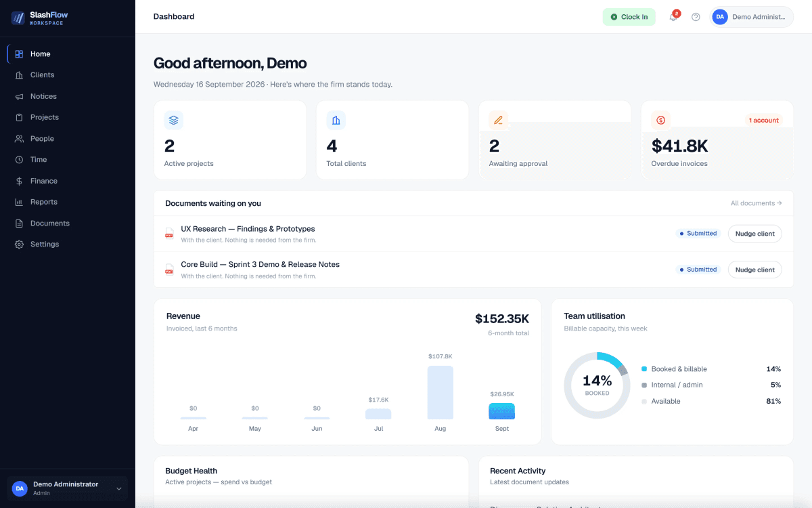This screenshot has height=508, width=812.
Task: Click the Reports bar chart icon
Action: click(x=19, y=202)
